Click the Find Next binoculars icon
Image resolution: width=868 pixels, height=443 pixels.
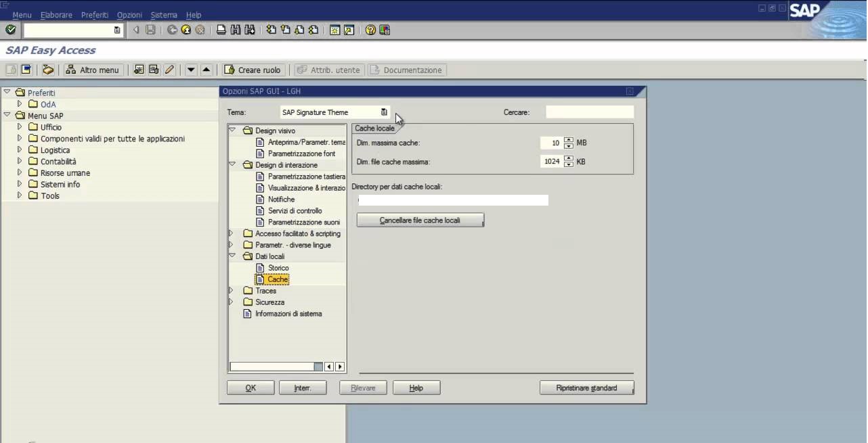(x=250, y=30)
